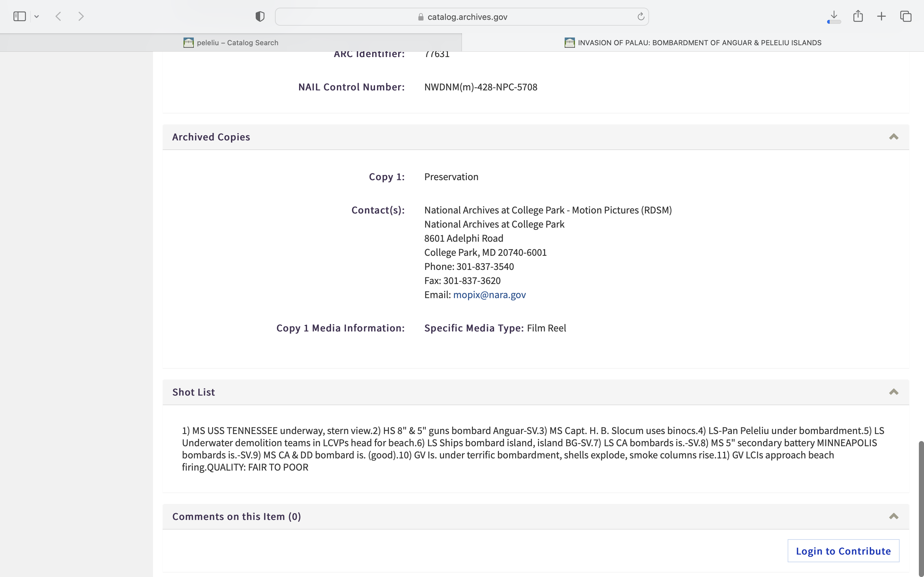Open the sidebar options dropdown arrow
Image resolution: width=924 pixels, height=577 pixels.
point(37,16)
